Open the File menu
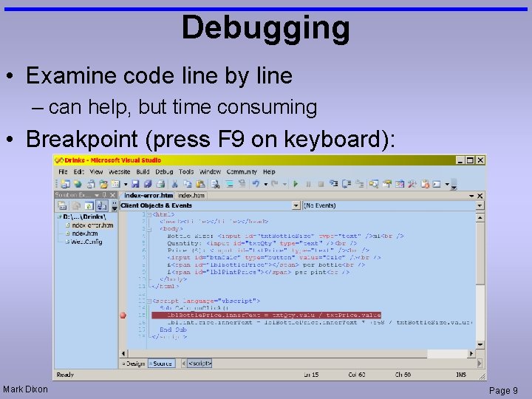This screenshot has width=532, height=399. pos(63,171)
